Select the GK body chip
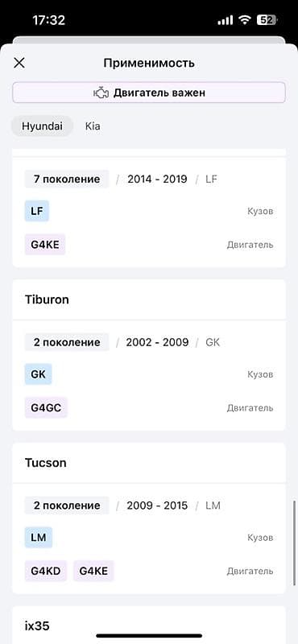This screenshot has width=298, height=644. [x=38, y=374]
